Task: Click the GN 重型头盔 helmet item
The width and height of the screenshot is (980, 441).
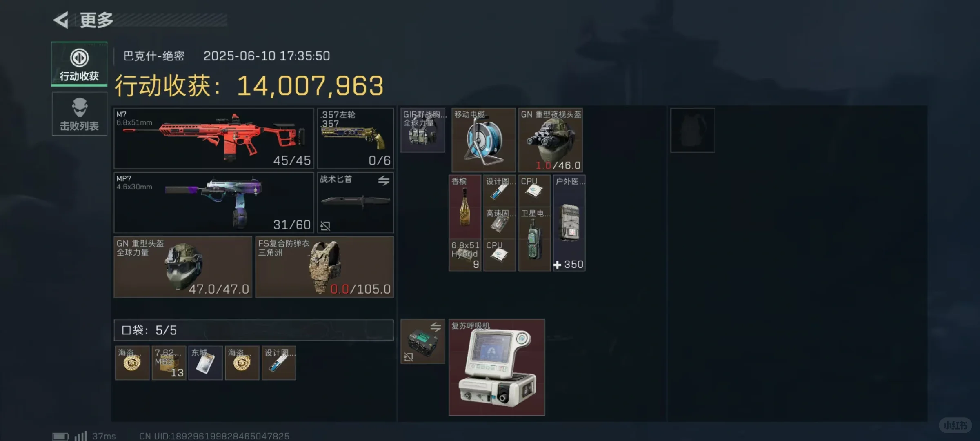Action: [x=183, y=267]
